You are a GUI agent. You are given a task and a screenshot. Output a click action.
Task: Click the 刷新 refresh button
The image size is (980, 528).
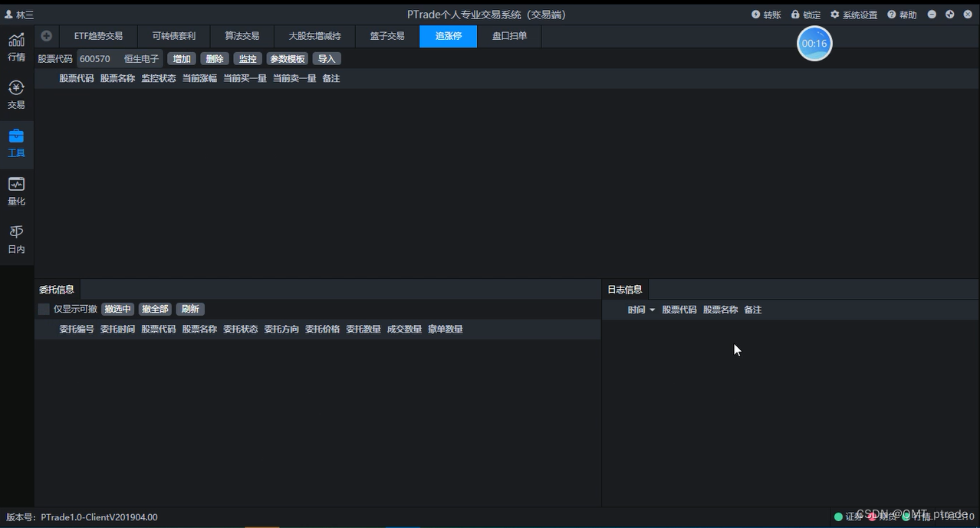pos(190,309)
